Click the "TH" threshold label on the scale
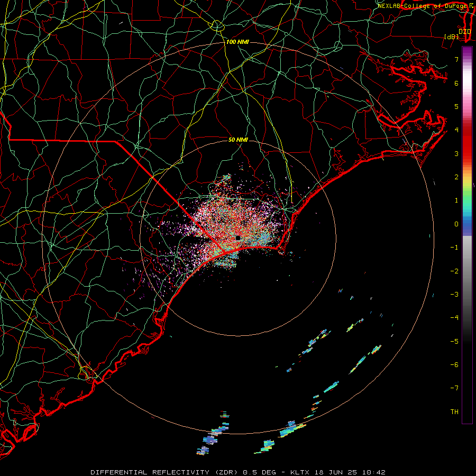 pyautogui.click(x=454, y=412)
